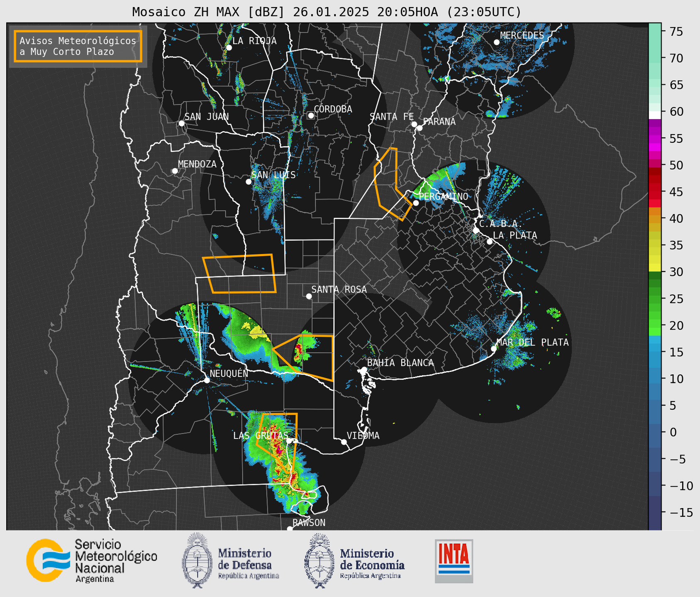Click the white city dot for Santa Rosa
Image resolution: width=700 pixels, height=597 pixels.
pos(309,296)
